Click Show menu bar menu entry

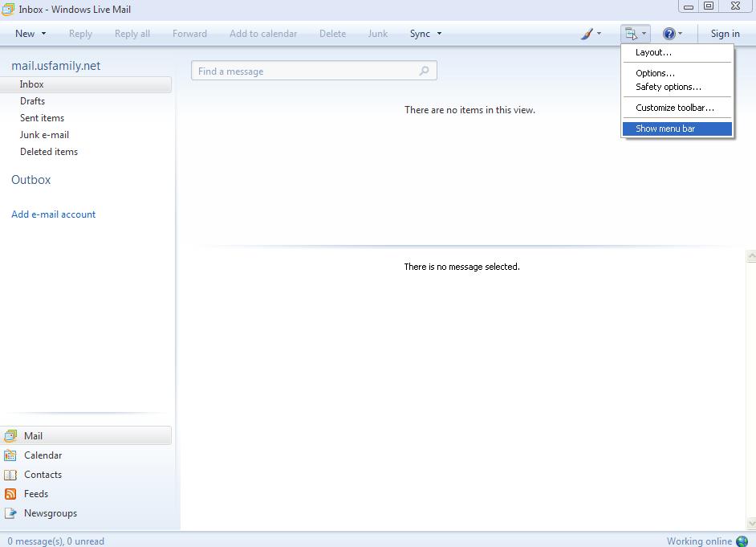point(677,129)
